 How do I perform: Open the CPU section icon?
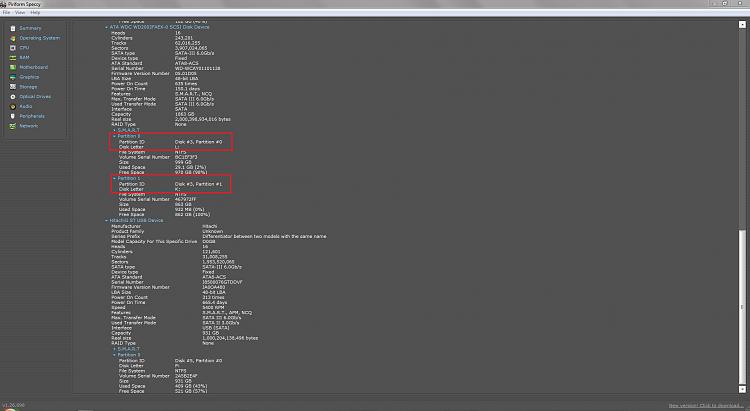click(13, 48)
